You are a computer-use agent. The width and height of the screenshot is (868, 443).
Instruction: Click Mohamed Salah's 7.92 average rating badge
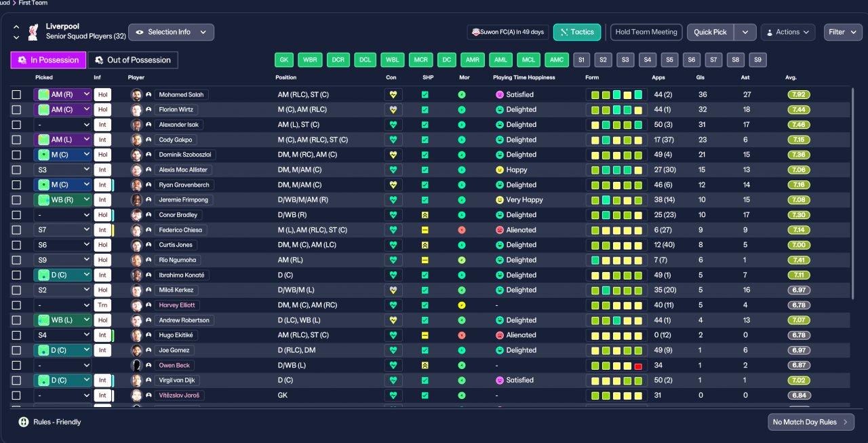pyautogui.click(x=799, y=95)
